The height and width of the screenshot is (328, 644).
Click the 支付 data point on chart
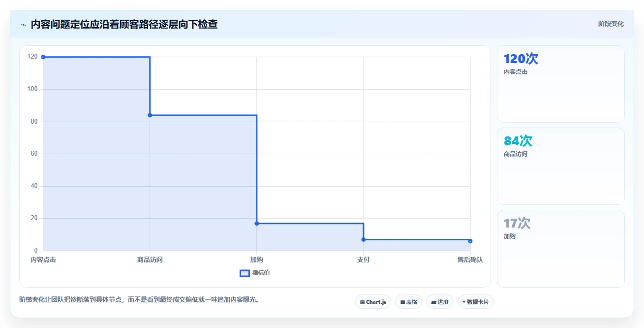[x=364, y=239]
